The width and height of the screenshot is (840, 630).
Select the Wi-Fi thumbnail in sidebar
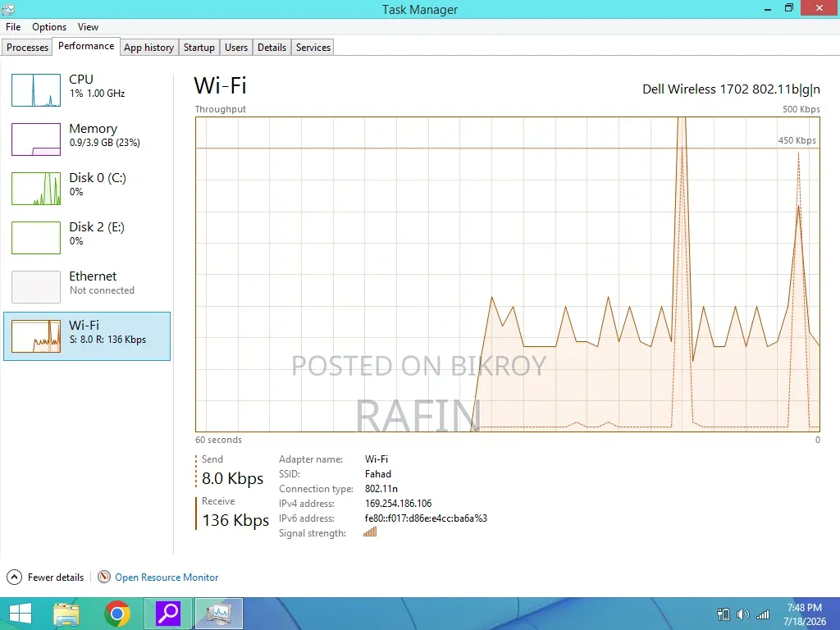[36, 336]
